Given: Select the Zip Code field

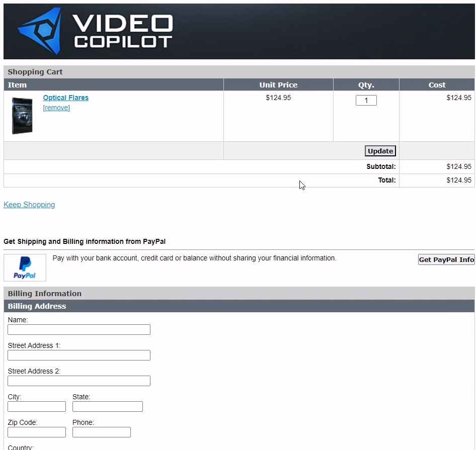Looking at the screenshot, I should click(x=37, y=432).
